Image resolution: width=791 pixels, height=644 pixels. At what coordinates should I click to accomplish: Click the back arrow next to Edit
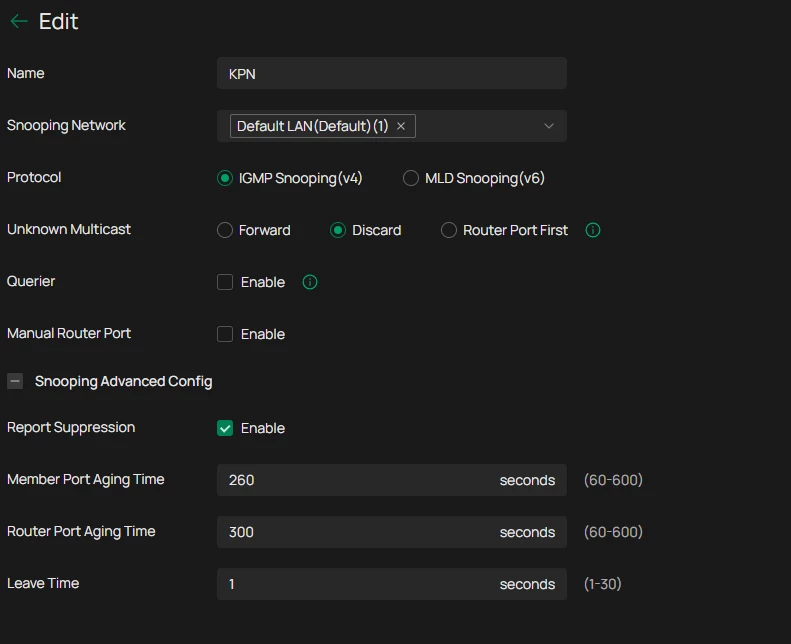coord(19,22)
